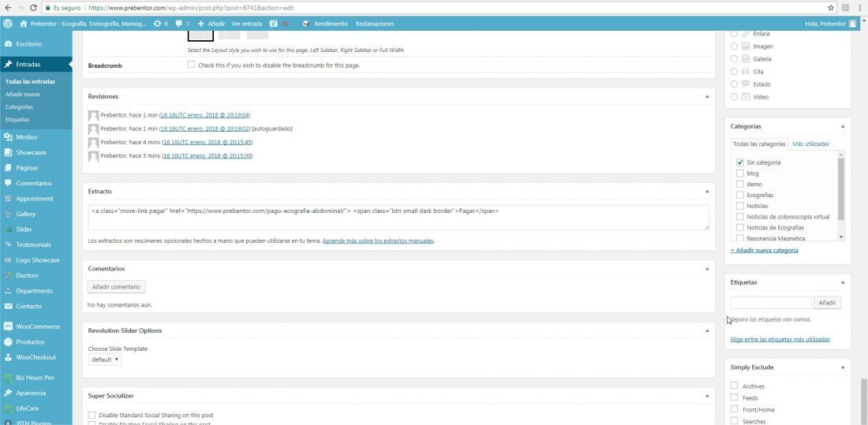868x425 pixels.
Task: Collapse the Simply Exclude panel
Action: pos(843,367)
